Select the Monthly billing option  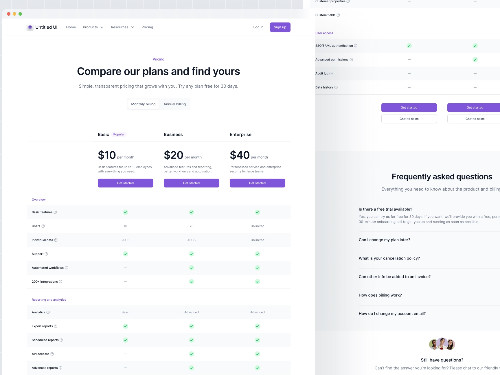pyautogui.click(x=143, y=104)
